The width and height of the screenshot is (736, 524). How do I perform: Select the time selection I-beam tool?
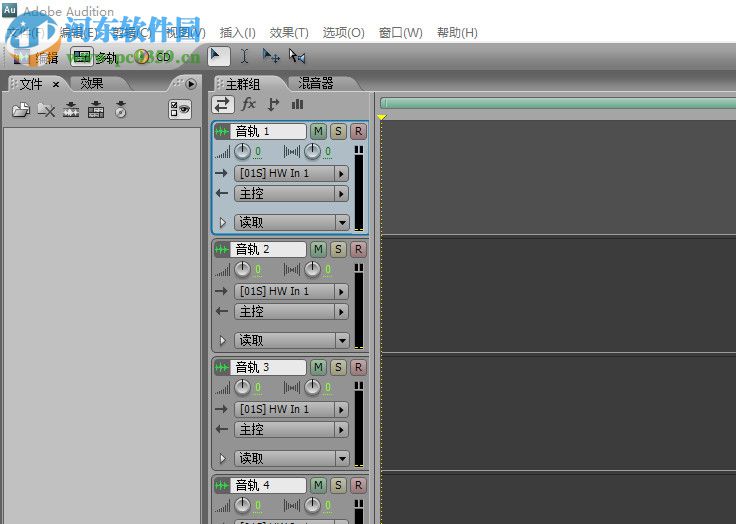[x=244, y=57]
